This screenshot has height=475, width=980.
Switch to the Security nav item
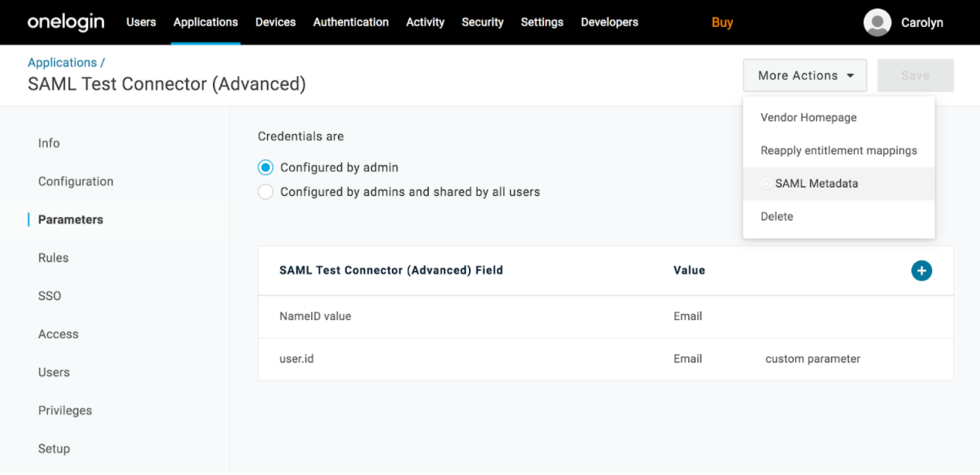(482, 22)
